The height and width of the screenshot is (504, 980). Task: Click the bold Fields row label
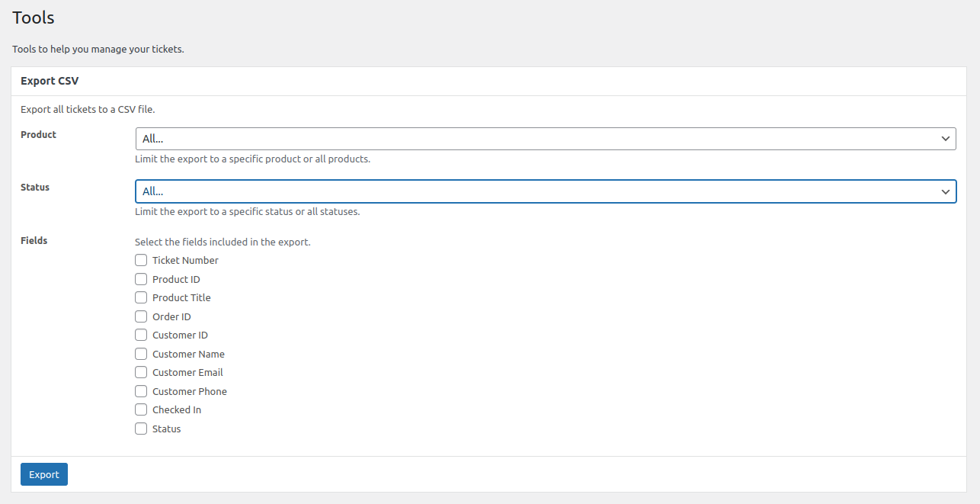(x=34, y=240)
